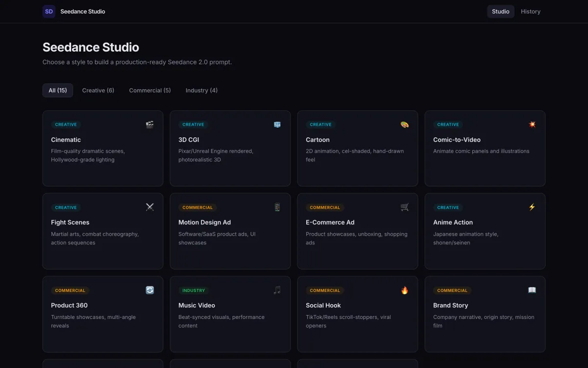
Task: Click CREATIVE badge on Comic-to-Video card
Action: [x=448, y=125]
